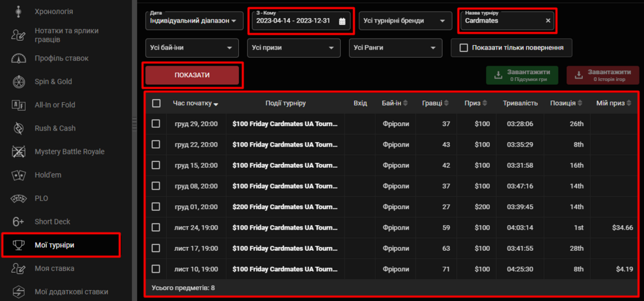The image size is (644, 301).
Task: Open the Усі Ранги dropdown
Action: (x=395, y=48)
